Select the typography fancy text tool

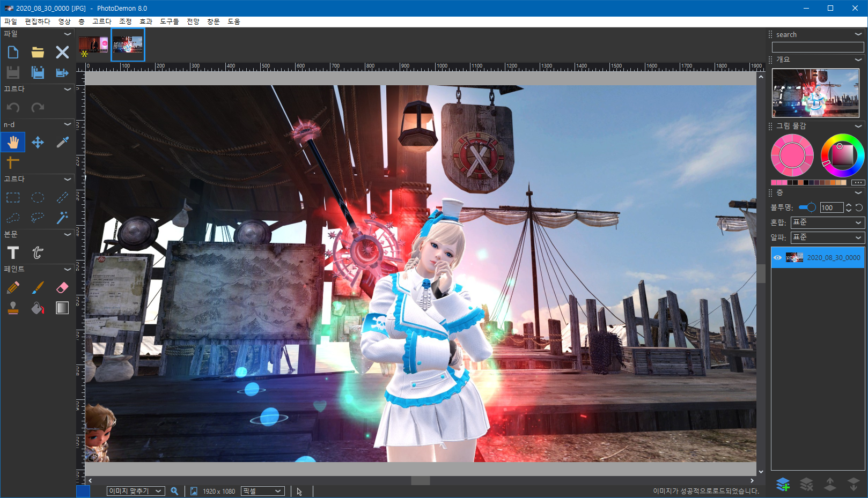coord(38,252)
